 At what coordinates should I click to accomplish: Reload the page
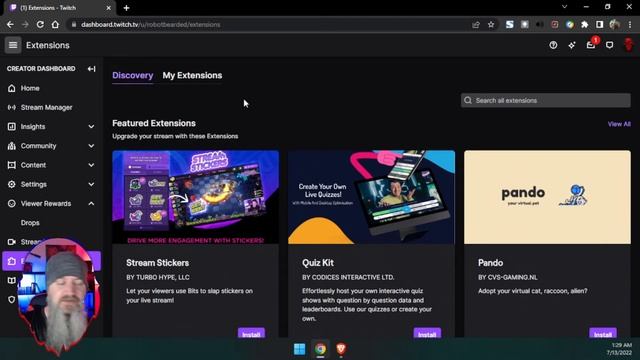coord(40,24)
